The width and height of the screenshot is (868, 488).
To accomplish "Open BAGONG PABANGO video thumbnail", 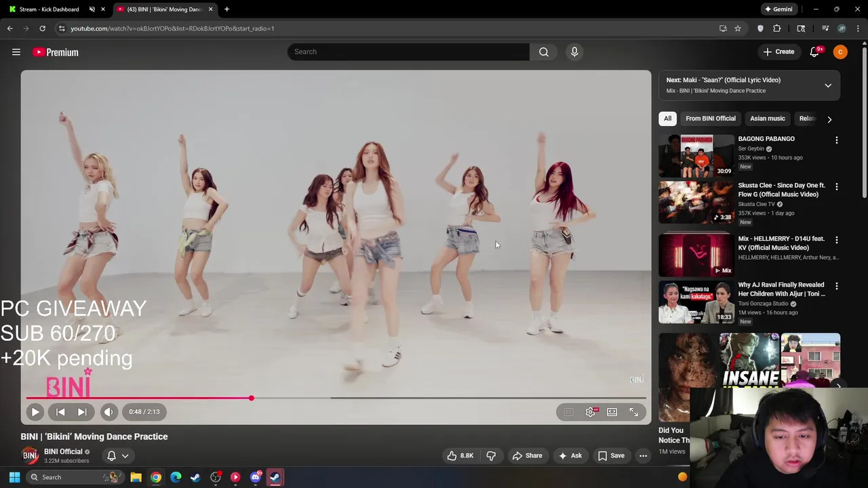I will (x=696, y=155).
